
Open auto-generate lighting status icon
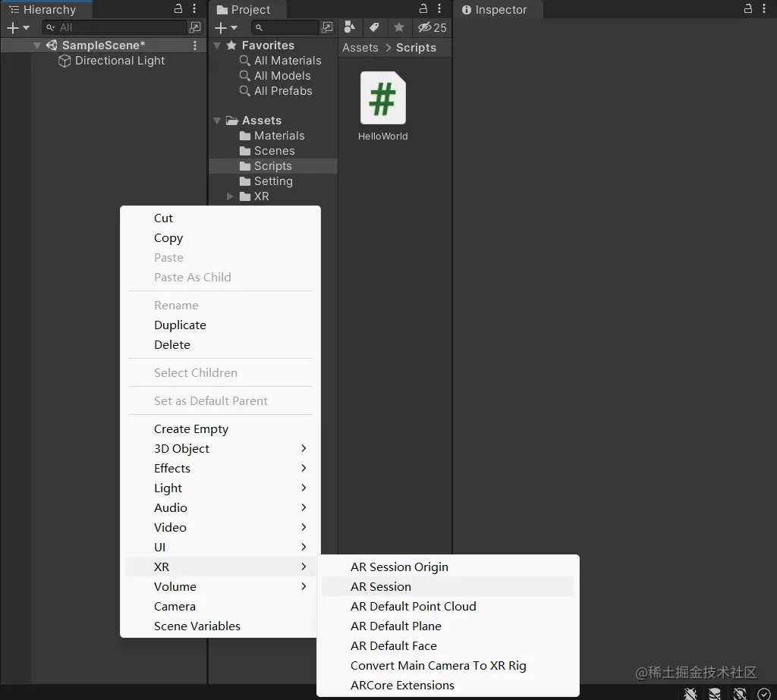point(740,694)
